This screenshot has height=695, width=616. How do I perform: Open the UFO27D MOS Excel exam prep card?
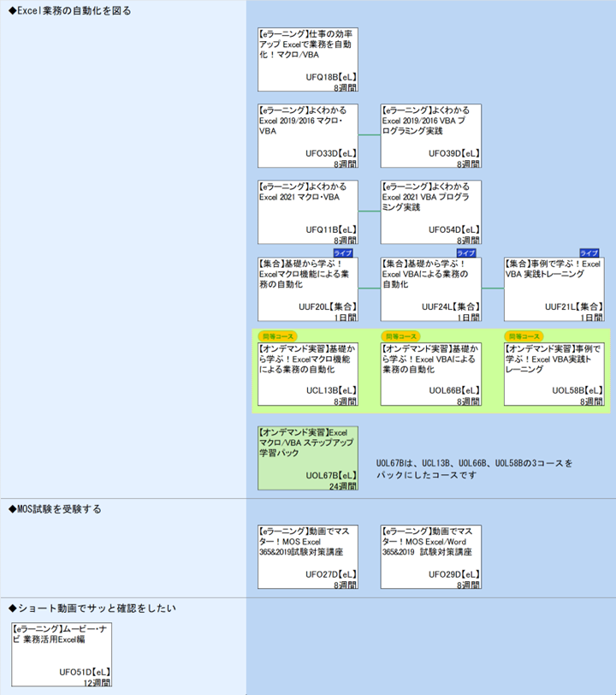click(x=308, y=557)
